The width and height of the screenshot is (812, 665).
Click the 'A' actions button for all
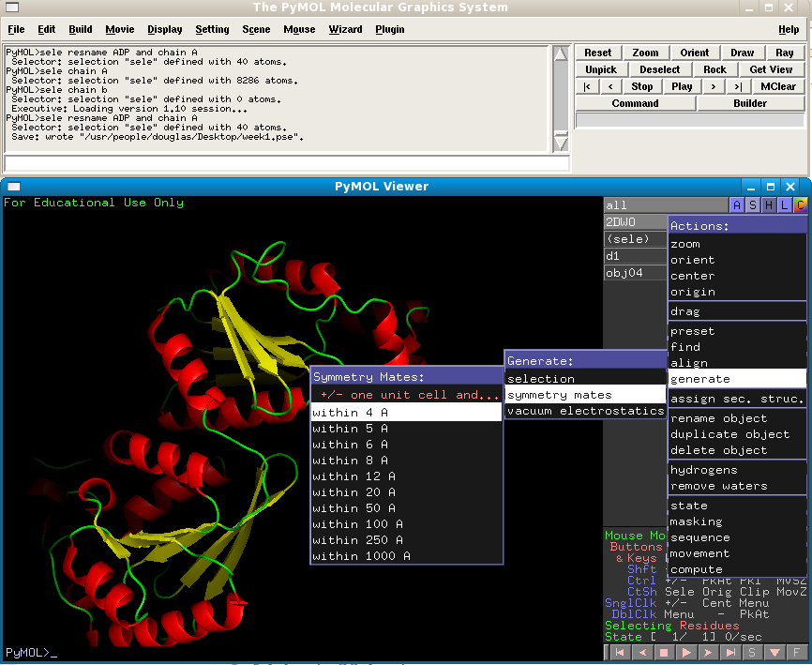738,205
